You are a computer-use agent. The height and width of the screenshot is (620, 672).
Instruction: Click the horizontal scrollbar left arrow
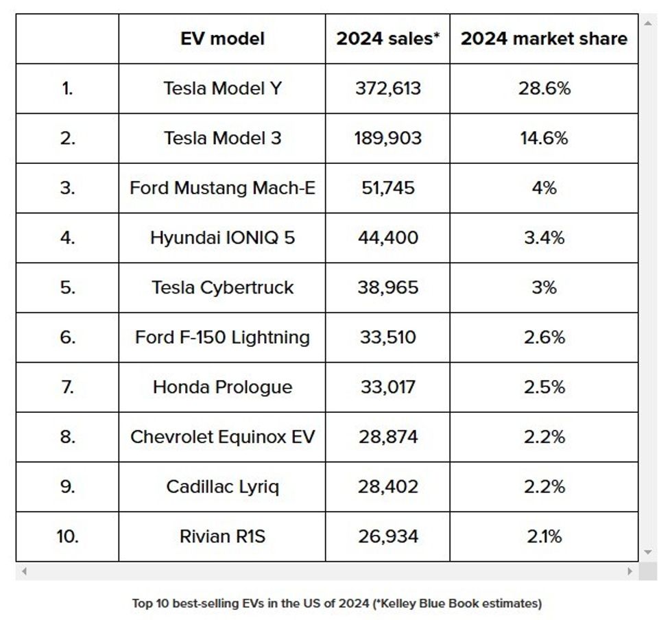coord(24,571)
